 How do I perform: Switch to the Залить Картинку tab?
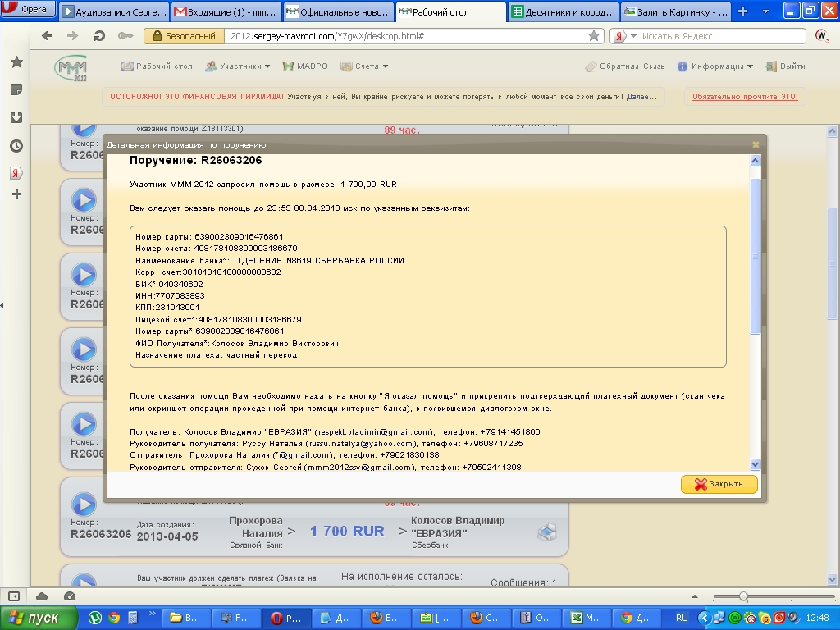[675, 11]
